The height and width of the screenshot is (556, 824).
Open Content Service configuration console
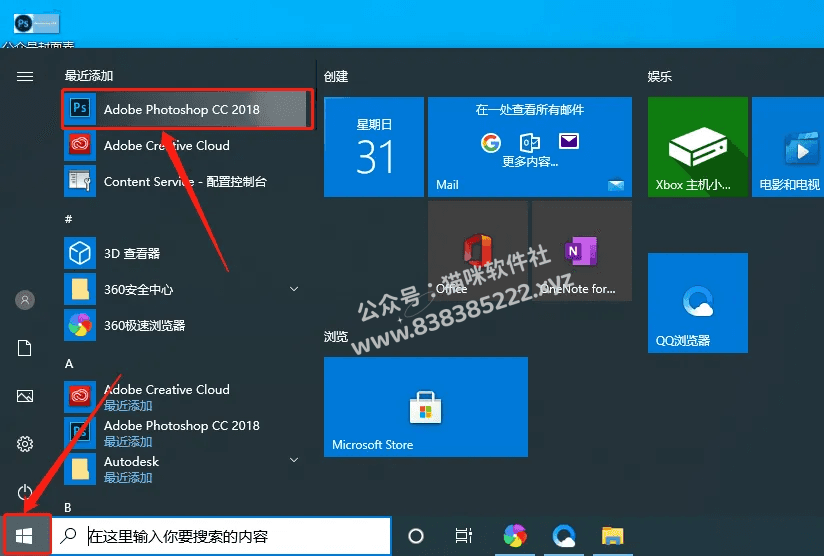pos(188,181)
